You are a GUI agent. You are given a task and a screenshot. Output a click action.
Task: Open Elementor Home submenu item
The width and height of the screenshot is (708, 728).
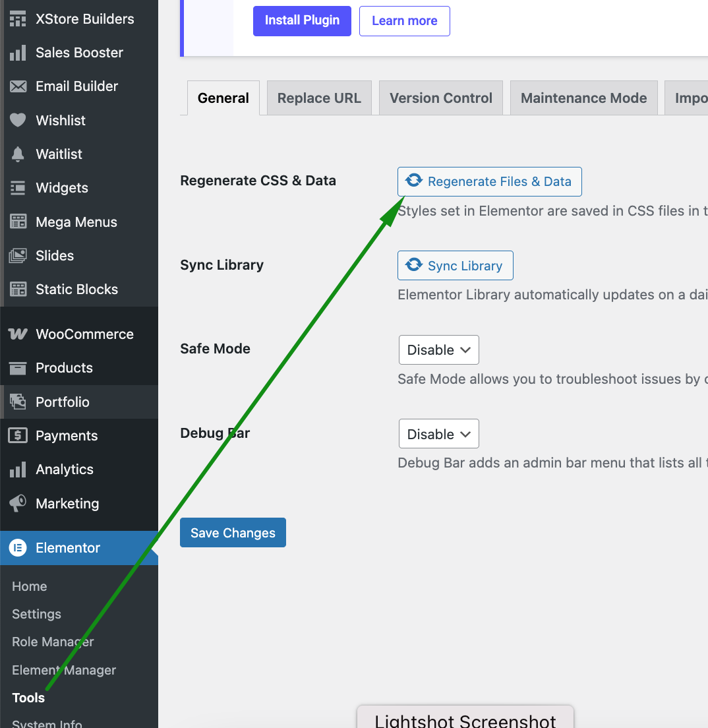tap(30, 586)
